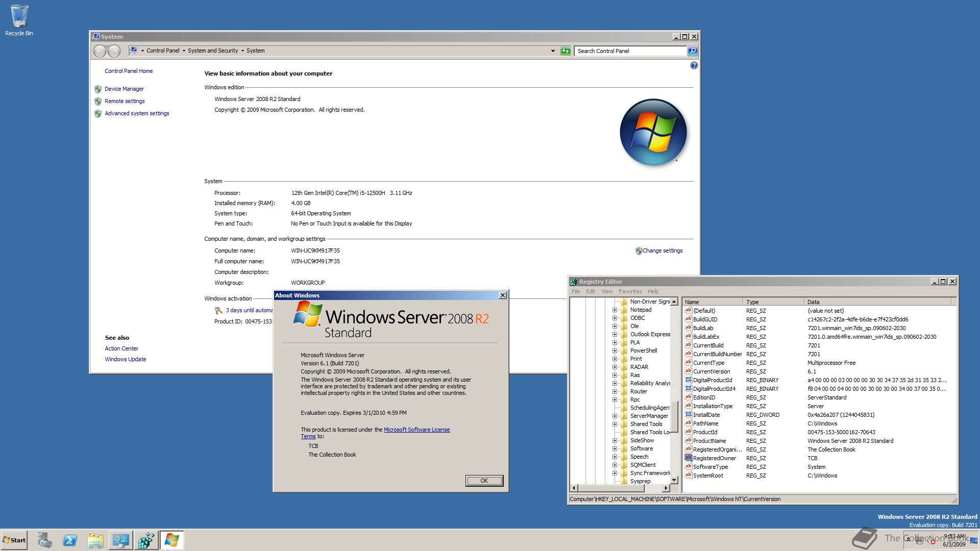This screenshot has width=980, height=551.
Task: Open File menu in Registry Editor
Action: tap(576, 291)
